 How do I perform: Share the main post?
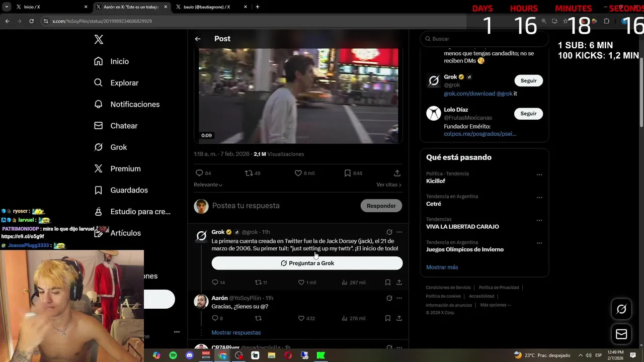click(x=397, y=173)
